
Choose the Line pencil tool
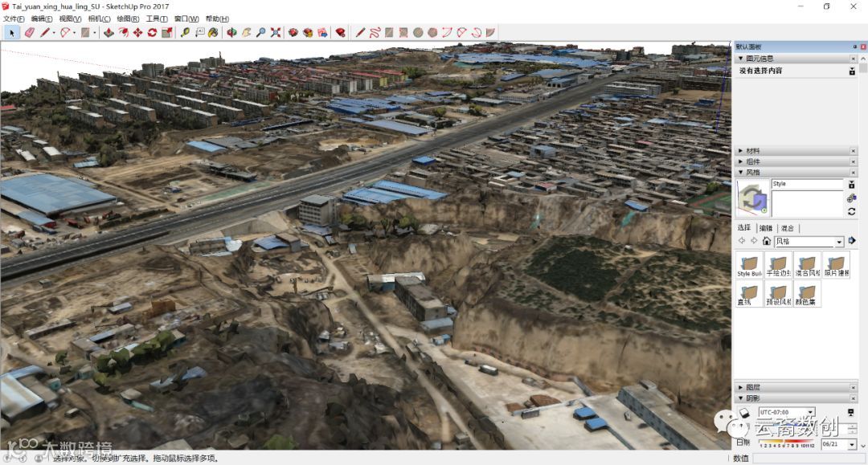tap(45, 33)
